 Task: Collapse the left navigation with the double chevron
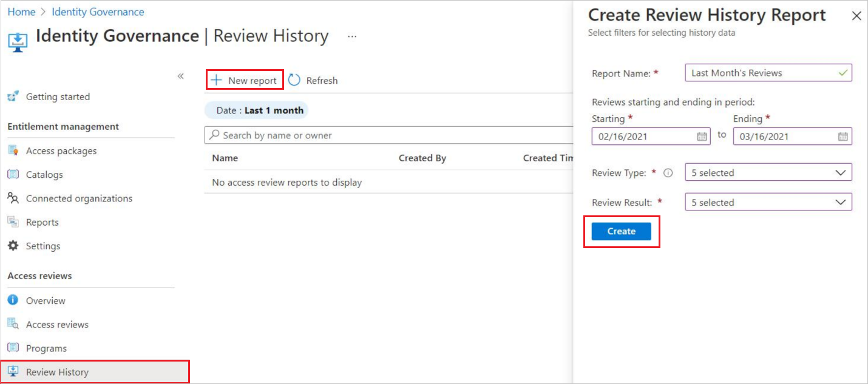click(180, 75)
